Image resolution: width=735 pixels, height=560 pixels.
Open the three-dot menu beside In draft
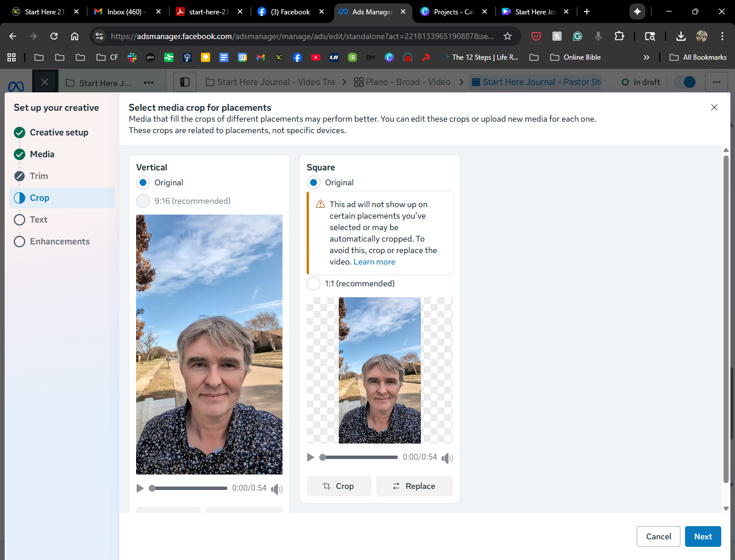coord(716,82)
